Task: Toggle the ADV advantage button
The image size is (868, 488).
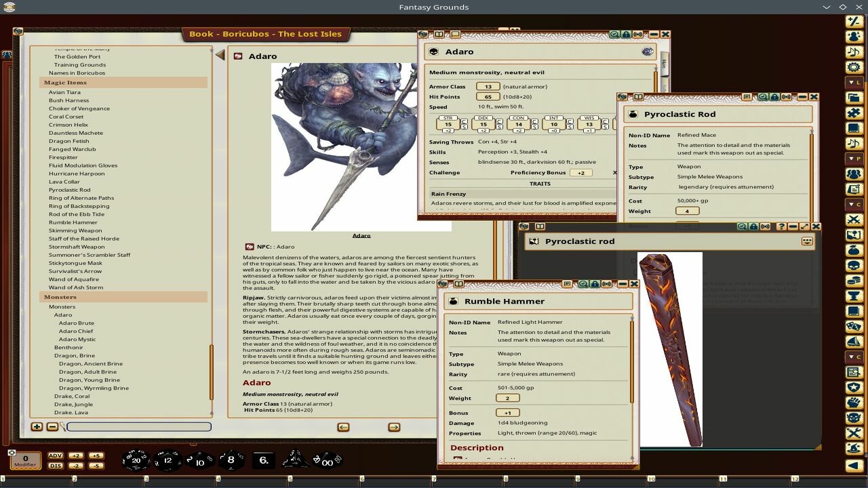Action: 56,455
